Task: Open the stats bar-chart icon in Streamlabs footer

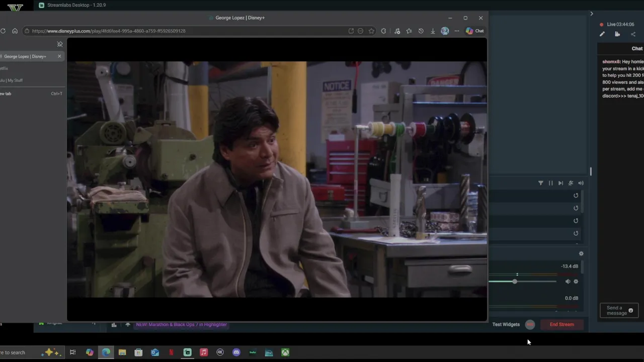Action: pos(114,325)
